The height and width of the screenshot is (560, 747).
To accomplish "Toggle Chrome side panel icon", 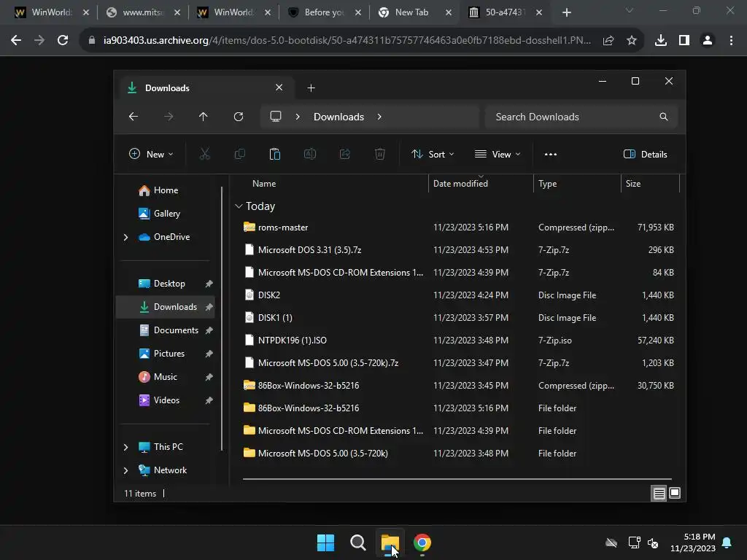I will tap(684, 41).
